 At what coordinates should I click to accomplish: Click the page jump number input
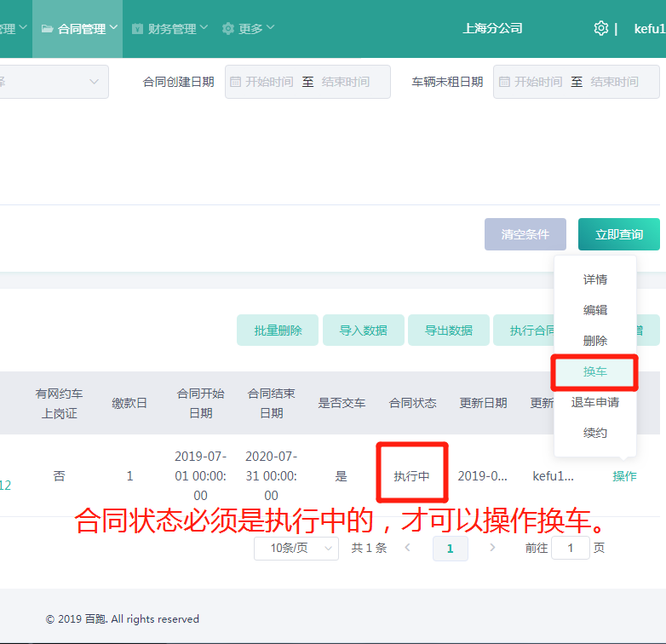point(570,548)
